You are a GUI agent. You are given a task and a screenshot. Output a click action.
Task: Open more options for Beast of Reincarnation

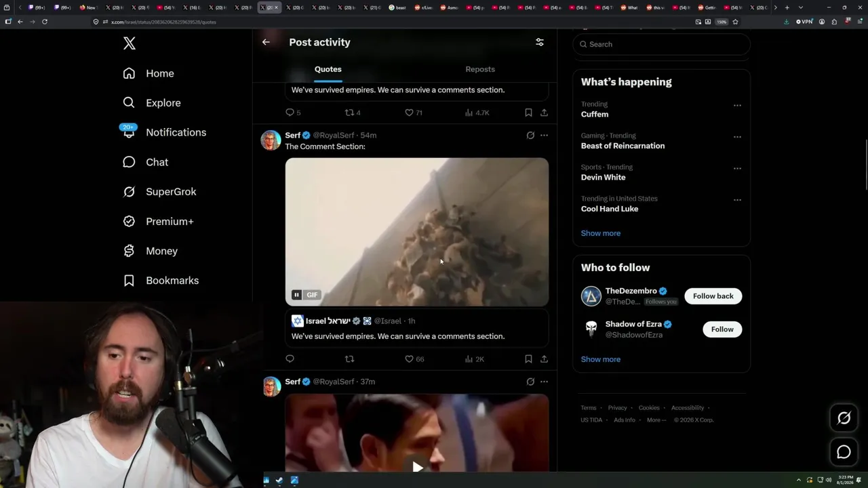pyautogui.click(x=737, y=137)
